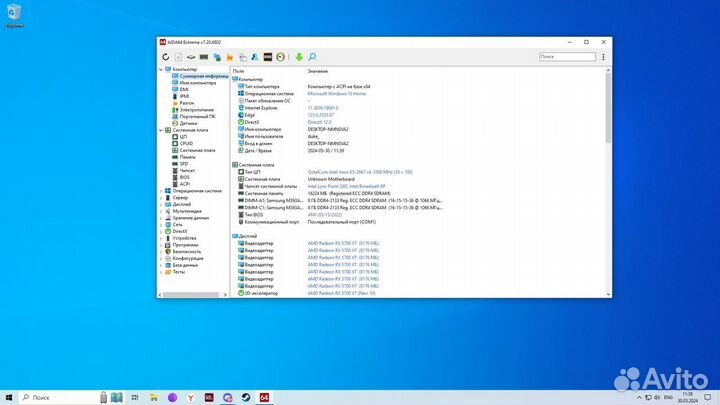Click the flame benchmark icon in toolbar

click(x=230, y=57)
